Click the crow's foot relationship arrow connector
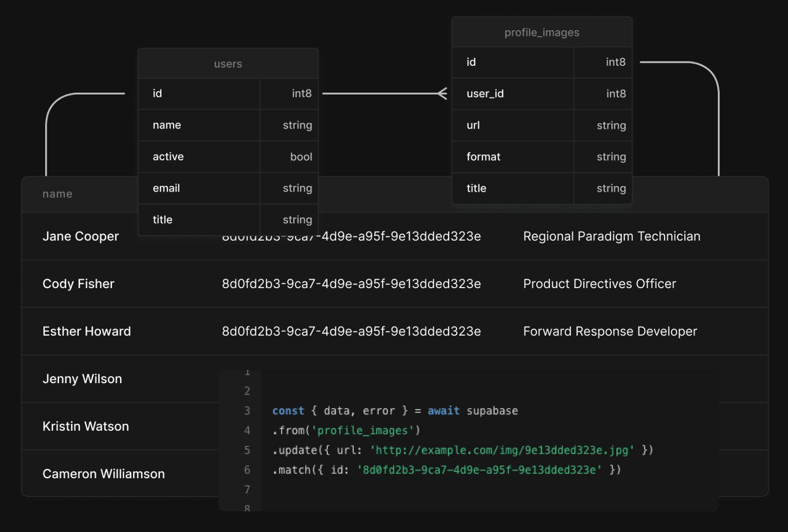 coord(442,94)
